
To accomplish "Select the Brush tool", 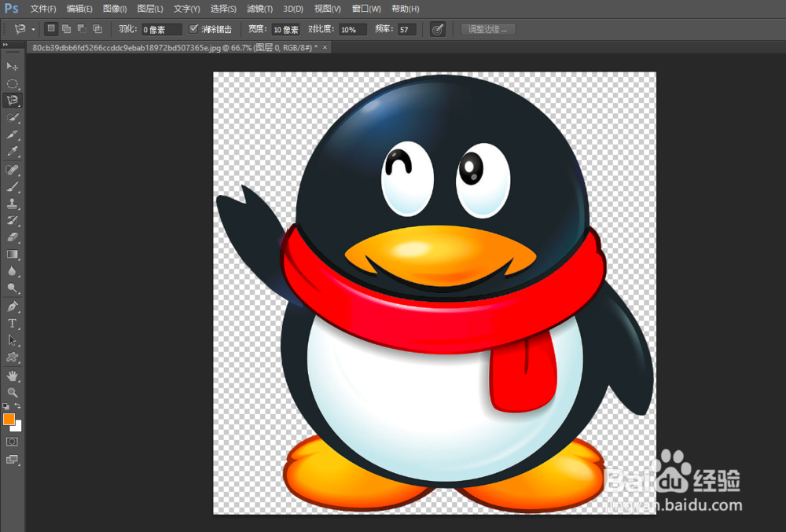I will coord(13,187).
